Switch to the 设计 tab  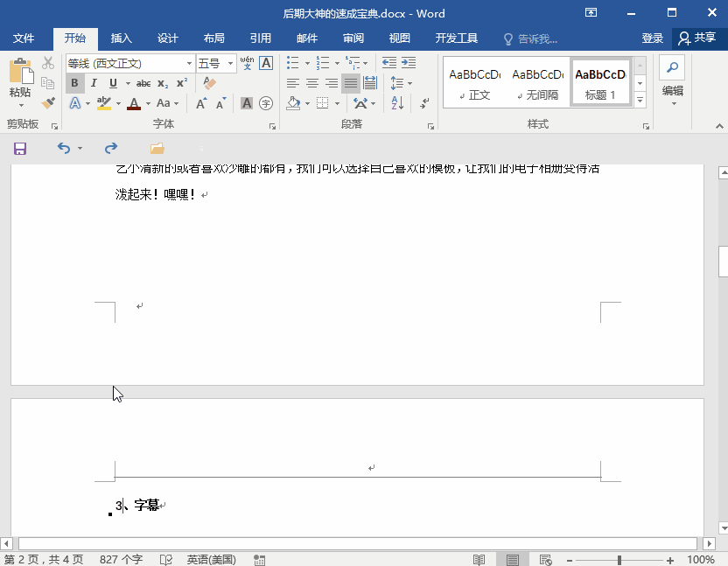tap(168, 38)
